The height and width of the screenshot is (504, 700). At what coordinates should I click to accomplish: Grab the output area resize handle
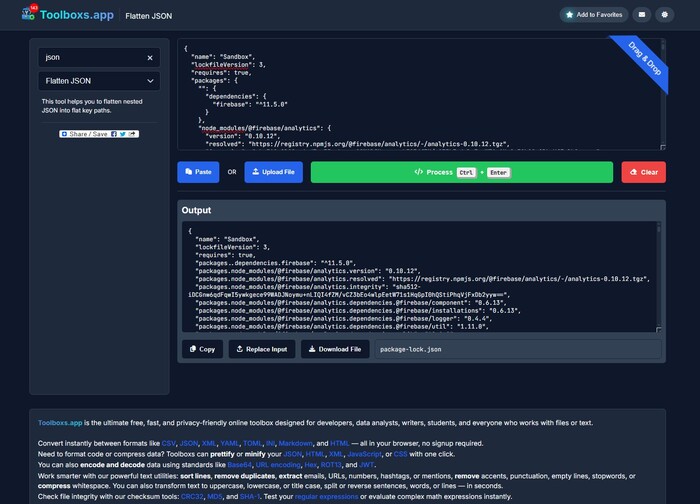pos(658,329)
